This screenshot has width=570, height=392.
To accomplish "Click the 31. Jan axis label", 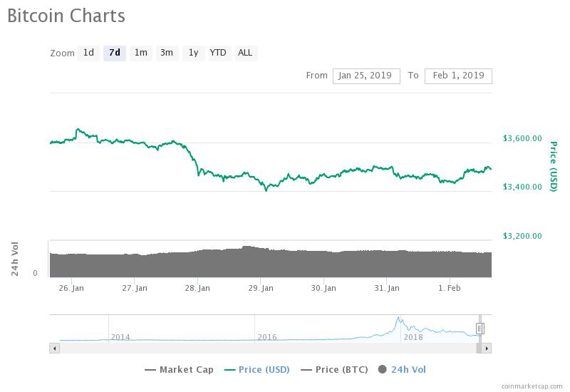I will (387, 288).
